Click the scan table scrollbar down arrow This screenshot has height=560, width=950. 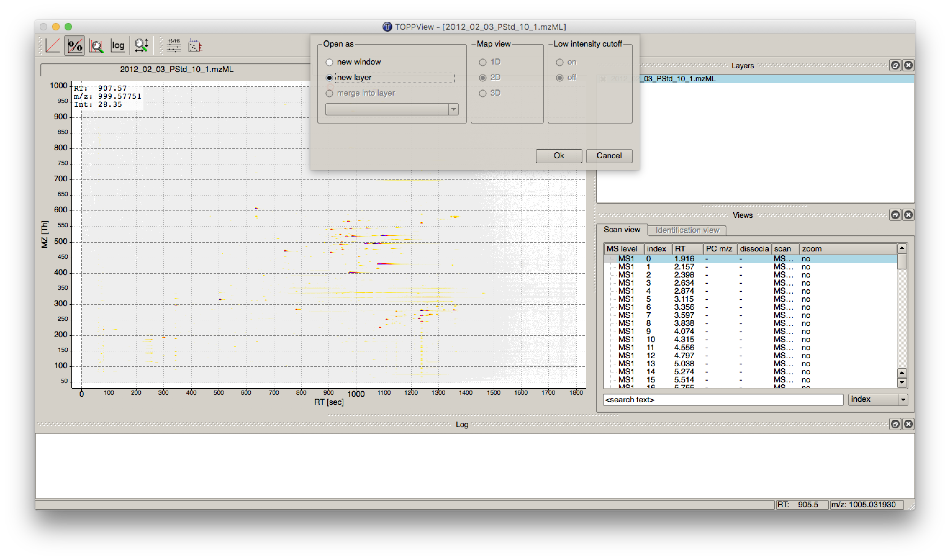click(902, 383)
